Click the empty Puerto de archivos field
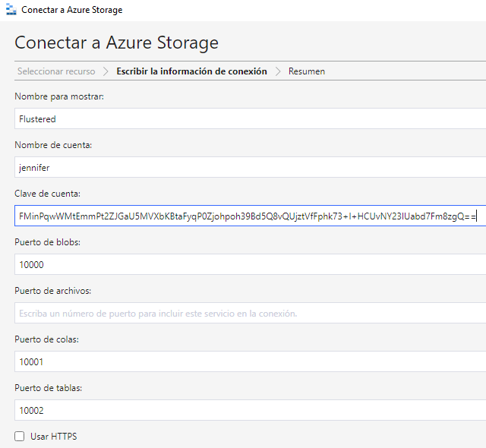This screenshot has height=448, width=486. click(250, 313)
